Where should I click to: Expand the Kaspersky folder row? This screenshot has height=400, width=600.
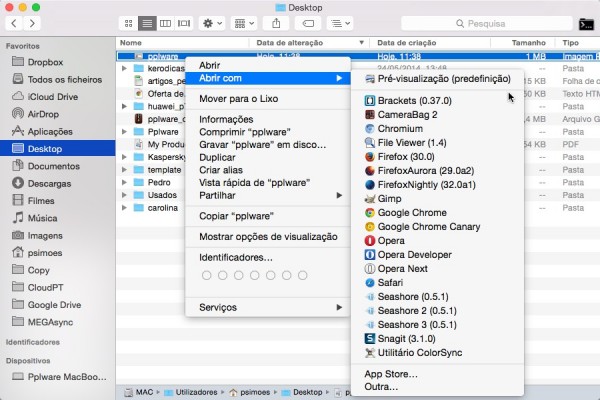124,157
